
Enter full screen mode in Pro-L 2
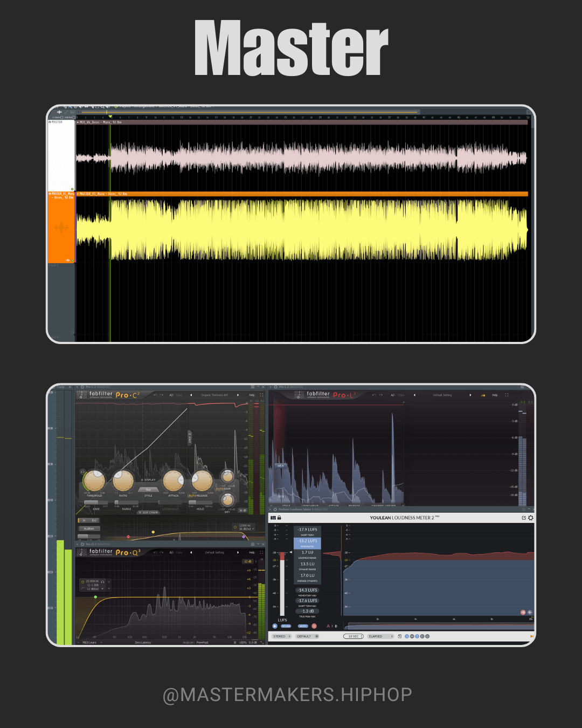pyautogui.click(x=507, y=395)
